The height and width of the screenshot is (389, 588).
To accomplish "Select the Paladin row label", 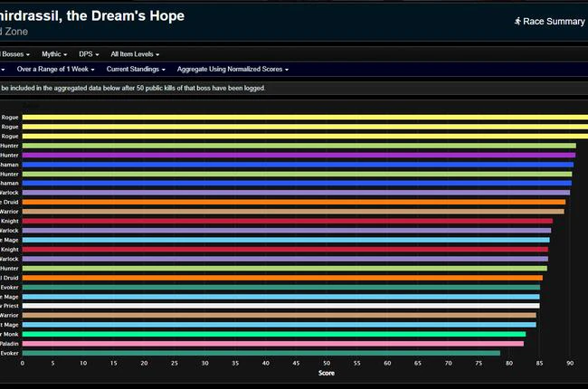I will [x=9, y=344].
